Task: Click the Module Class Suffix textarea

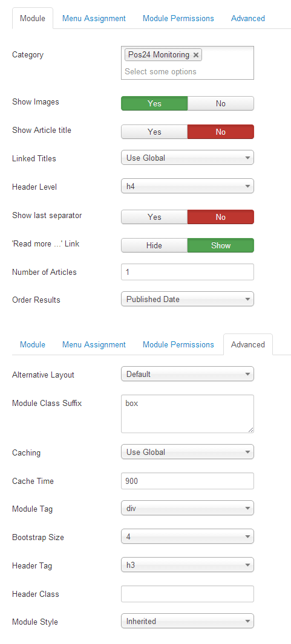Action: click(x=188, y=414)
